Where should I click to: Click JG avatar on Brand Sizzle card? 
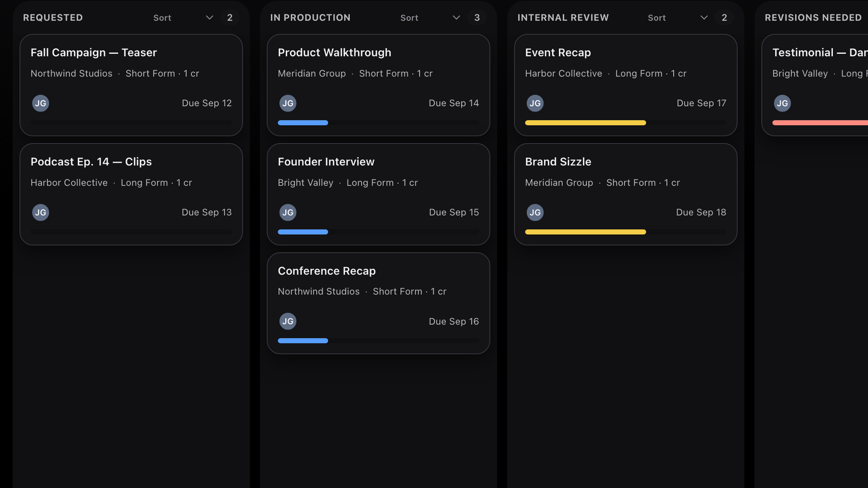[535, 213]
